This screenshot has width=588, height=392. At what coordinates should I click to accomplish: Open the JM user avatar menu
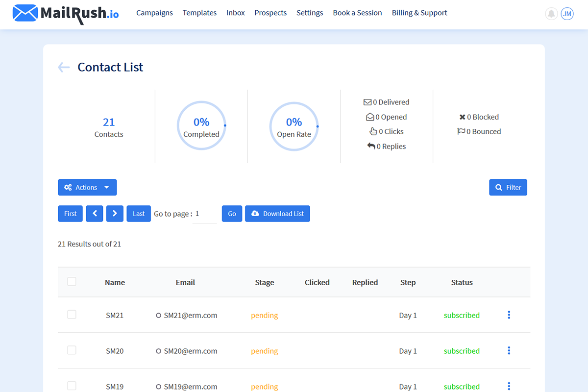[x=567, y=14]
